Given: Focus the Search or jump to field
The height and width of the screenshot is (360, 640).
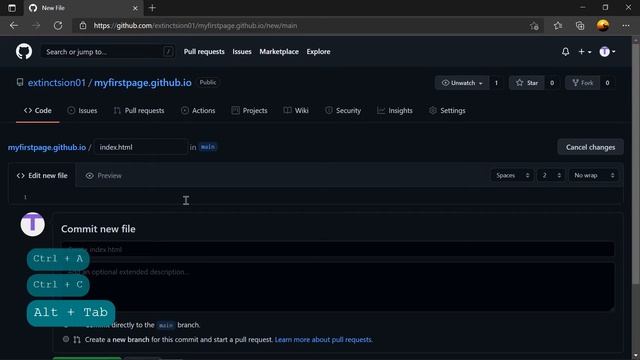Looking at the screenshot, I should coord(108,52).
